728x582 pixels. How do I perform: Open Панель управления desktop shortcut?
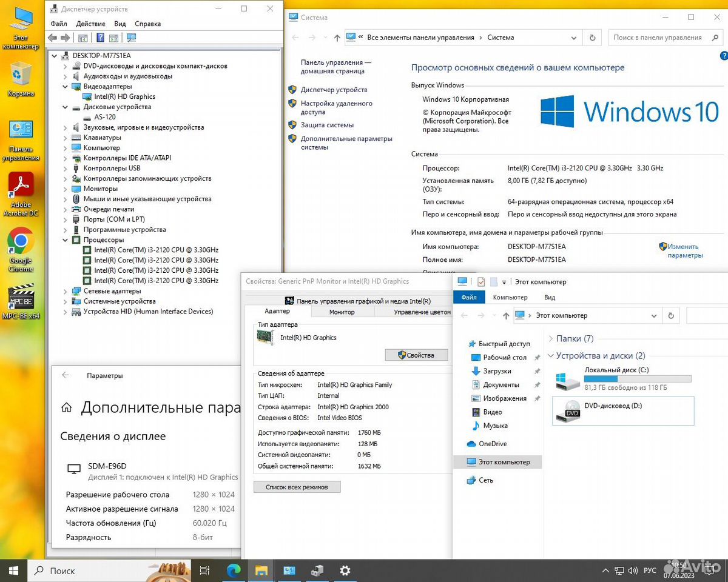pos(21,140)
